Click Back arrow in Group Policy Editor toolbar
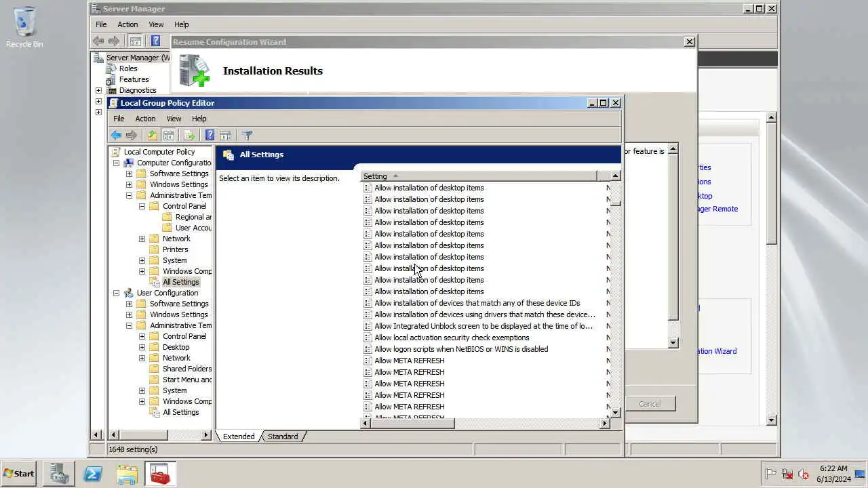Screen dimensions: 868x488 (x=116, y=136)
